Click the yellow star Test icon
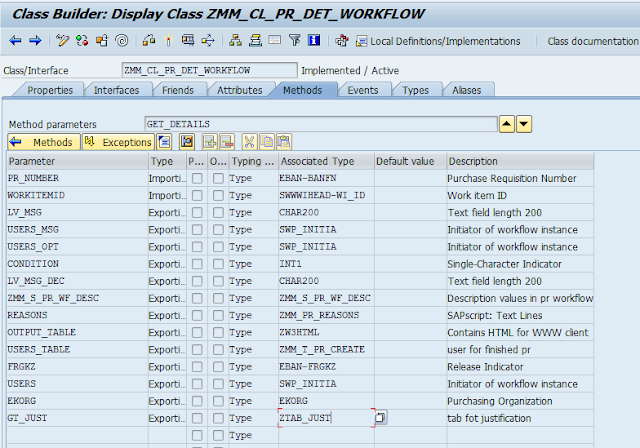This screenshot has height=448, width=640. [x=168, y=40]
